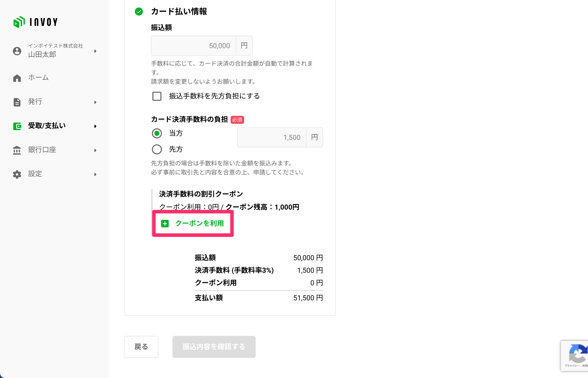Click the カード払い情報 heading
This screenshot has height=378, width=588.
pyautogui.click(x=179, y=12)
